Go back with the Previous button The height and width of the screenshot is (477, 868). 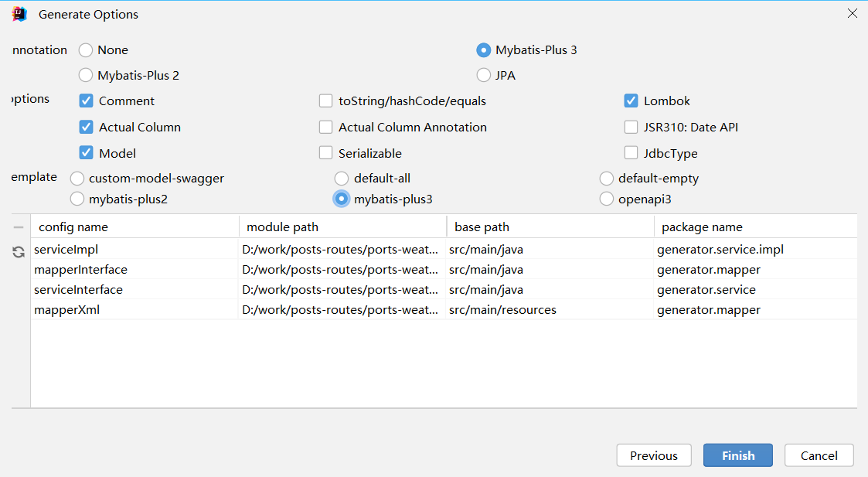click(654, 455)
